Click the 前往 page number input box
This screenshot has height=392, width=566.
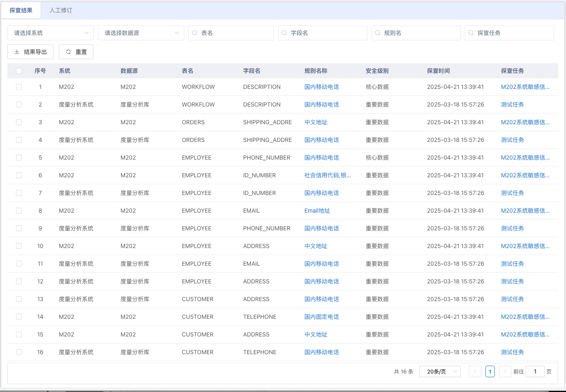[535, 371]
